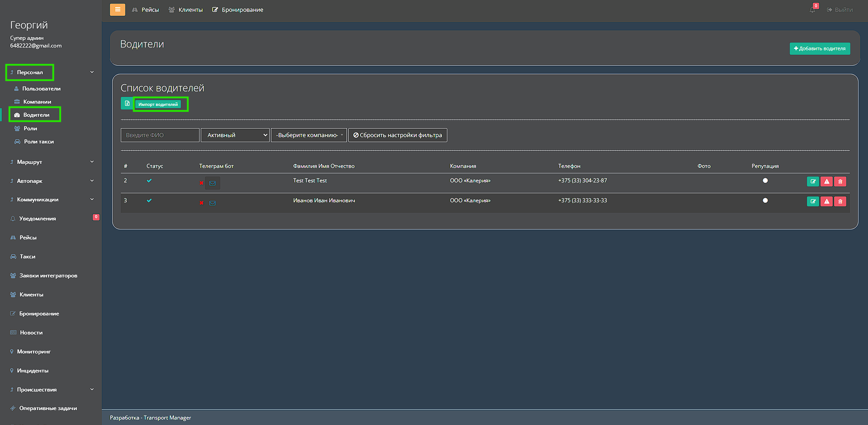Click Сбросить настройки фильтра button
This screenshot has width=868, height=425.
398,135
